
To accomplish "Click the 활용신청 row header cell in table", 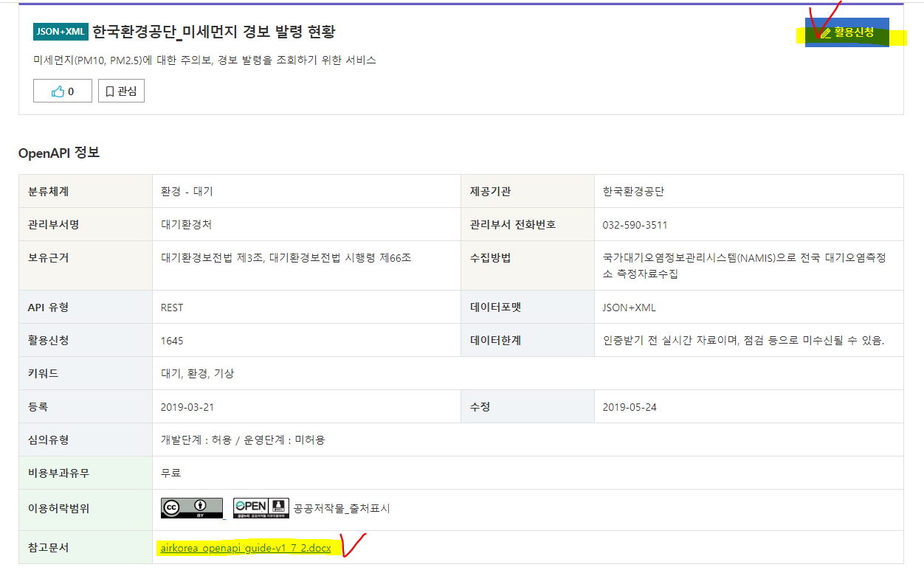I will (86, 341).
